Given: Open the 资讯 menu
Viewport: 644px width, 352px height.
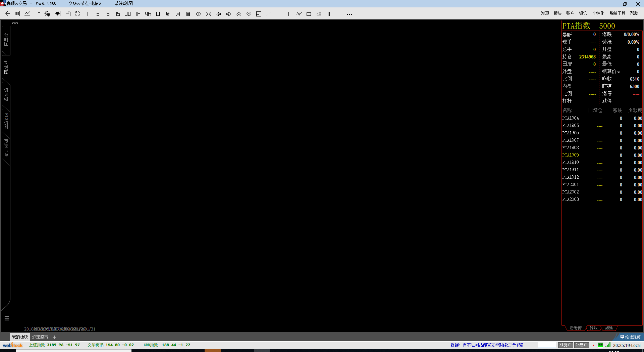Looking at the screenshot, I should click(x=583, y=13).
